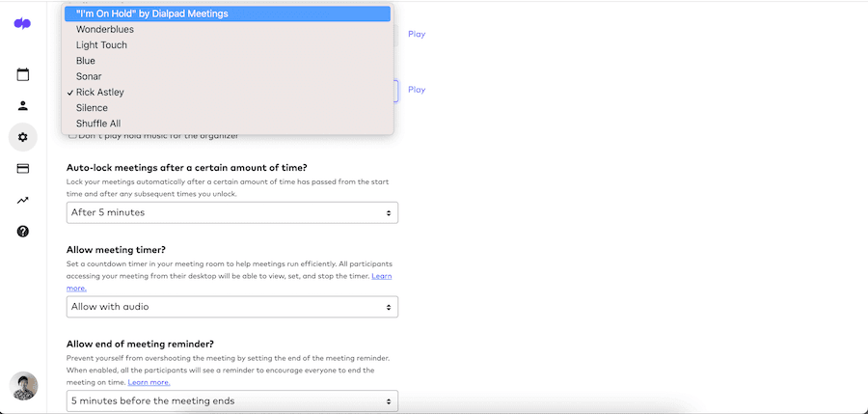Toggle don't play hold music checkbox
Screen dimensions: 868x414
point(73,135)
